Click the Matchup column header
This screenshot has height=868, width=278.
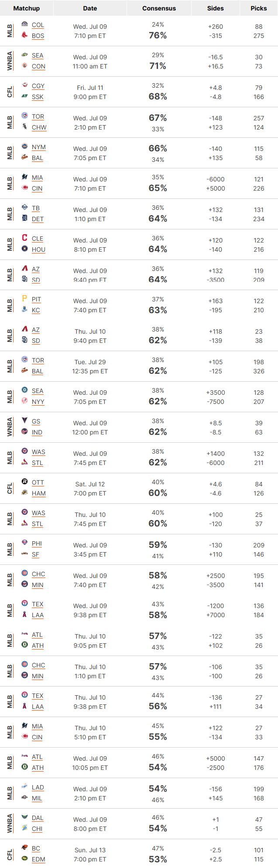(x=27, y=8)
